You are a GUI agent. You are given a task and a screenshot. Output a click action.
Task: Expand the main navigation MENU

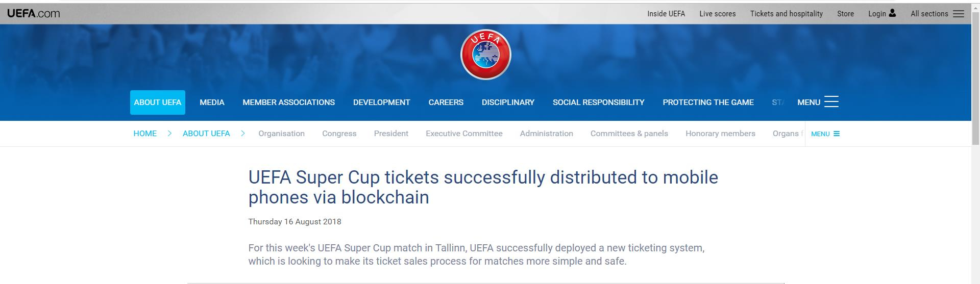(x=809, y=102)
